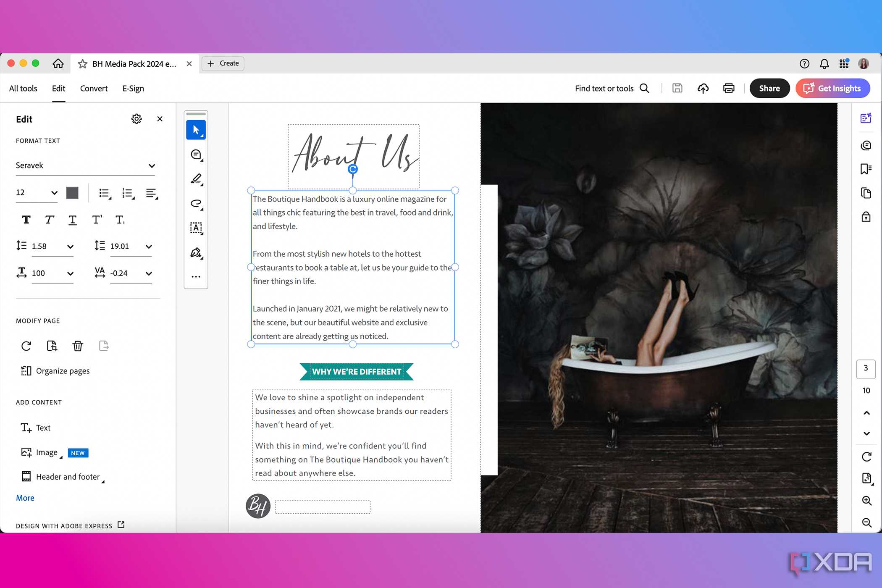Star the BH Media Pack document

[x=83, y=64]
